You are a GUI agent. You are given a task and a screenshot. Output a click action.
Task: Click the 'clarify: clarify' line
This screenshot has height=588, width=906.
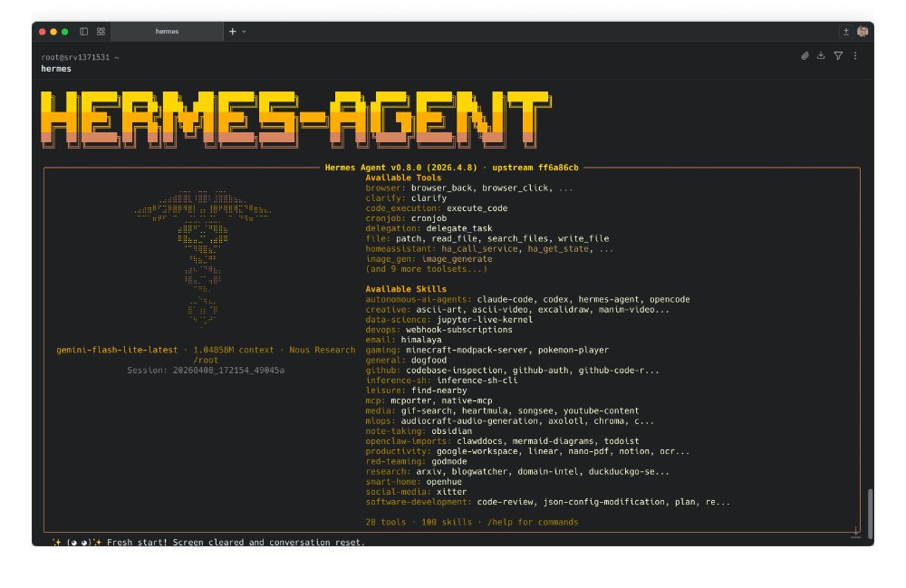pos(406,198)
